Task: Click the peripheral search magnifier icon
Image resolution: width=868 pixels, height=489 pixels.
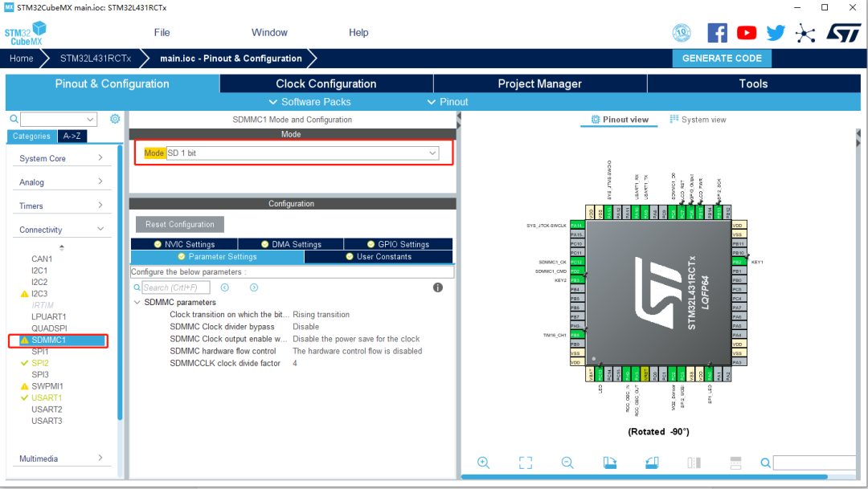Action: (14, 119)
